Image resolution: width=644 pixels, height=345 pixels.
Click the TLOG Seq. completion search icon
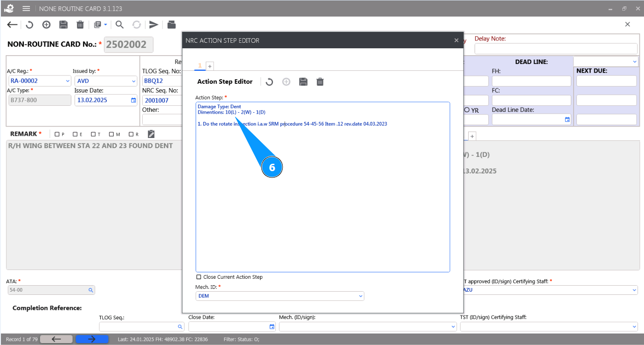[x=180, y=327]
